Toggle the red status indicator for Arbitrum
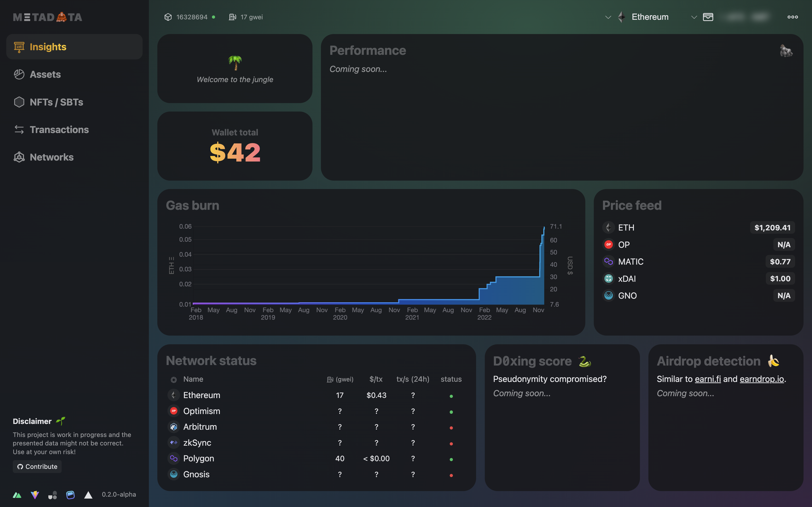This screenshot has width=812, height=507. pos(452,428)
